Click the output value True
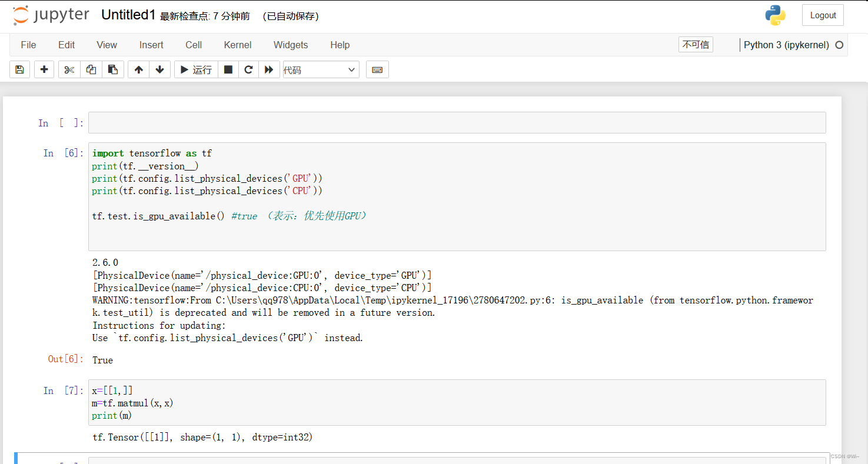 102,360
